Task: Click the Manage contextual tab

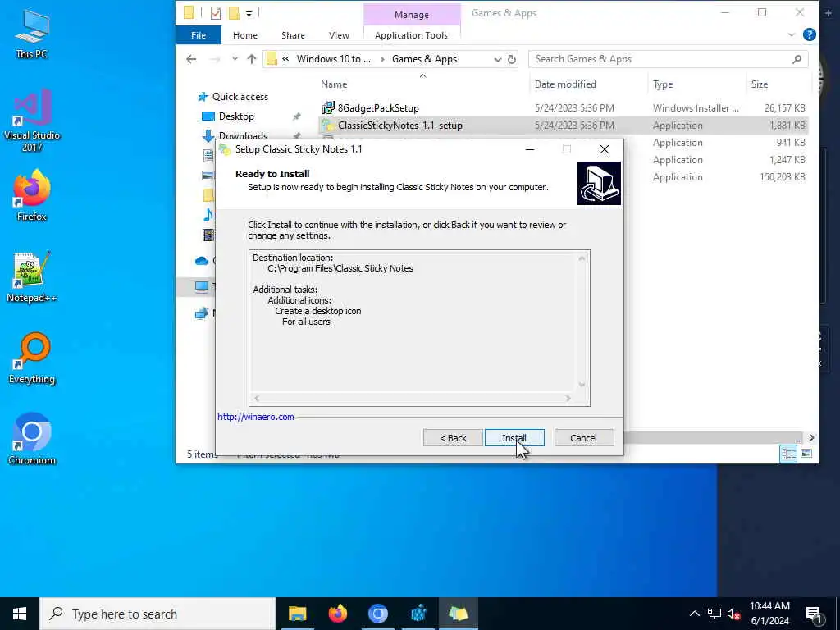Action: point(412,15)
